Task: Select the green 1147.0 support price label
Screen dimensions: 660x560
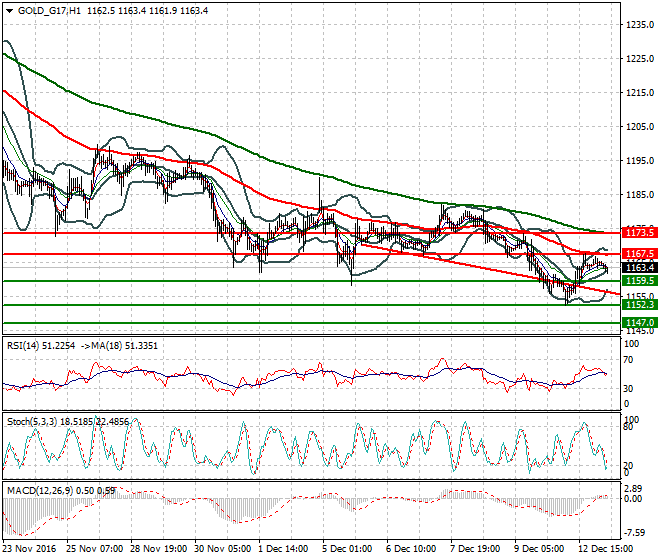Action: (639, 323)
